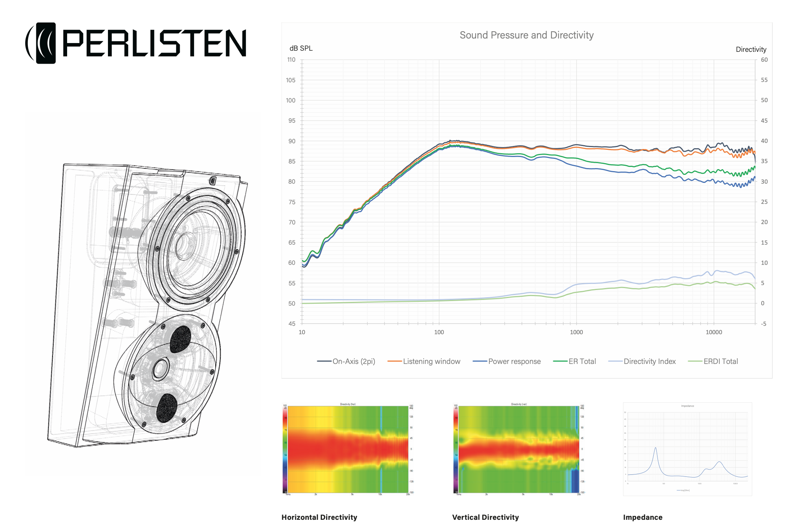Click the Directivity Index legend item
This screenshot has width=791, height=532.
click(x=649, y=361)
